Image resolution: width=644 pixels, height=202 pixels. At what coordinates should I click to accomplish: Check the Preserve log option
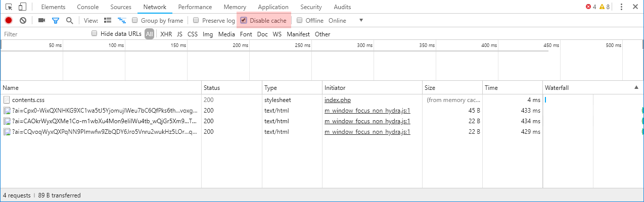tap(196, 21)
